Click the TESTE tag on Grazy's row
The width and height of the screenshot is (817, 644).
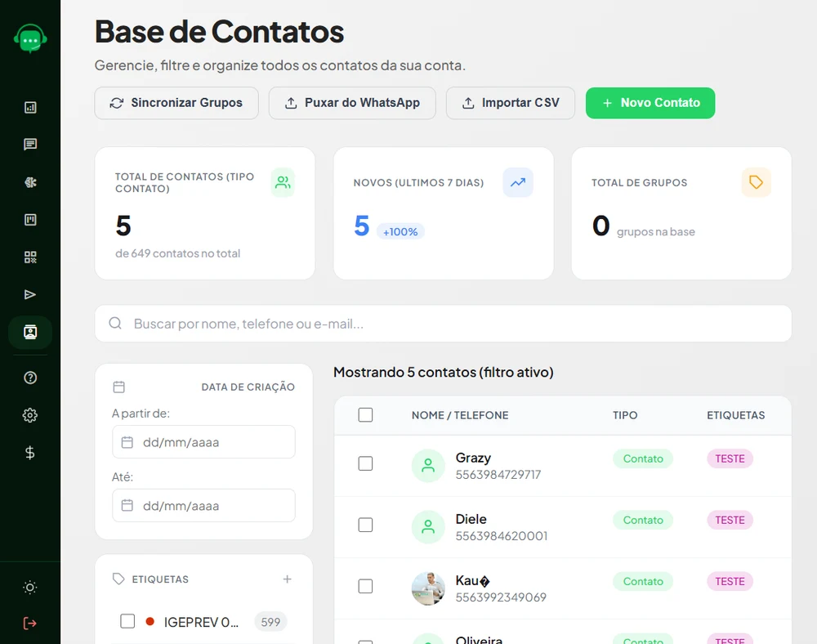[730, 458]
